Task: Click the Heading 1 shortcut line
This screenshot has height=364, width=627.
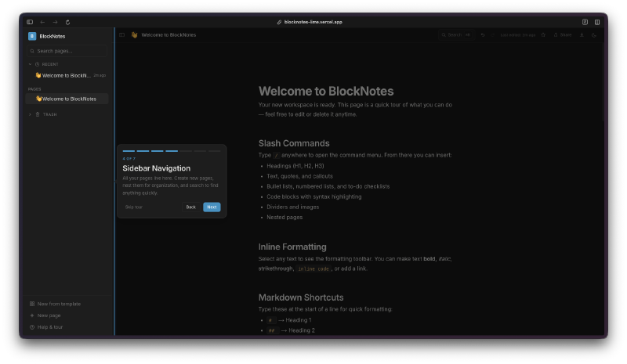Action: tap(289, 320)
